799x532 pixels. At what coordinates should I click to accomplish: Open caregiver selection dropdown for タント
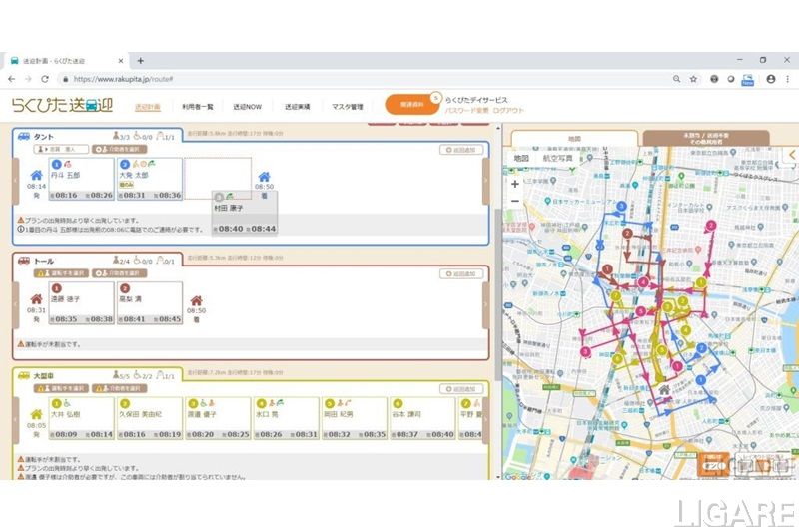click(120, 149)
